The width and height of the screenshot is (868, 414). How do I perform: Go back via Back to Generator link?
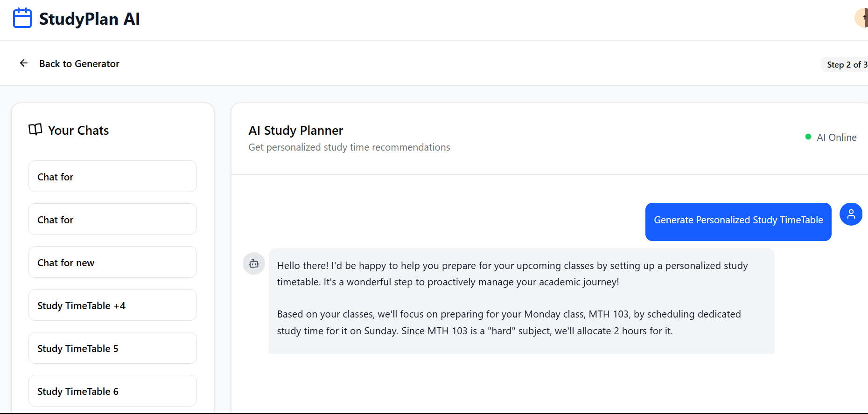point(79,64)
